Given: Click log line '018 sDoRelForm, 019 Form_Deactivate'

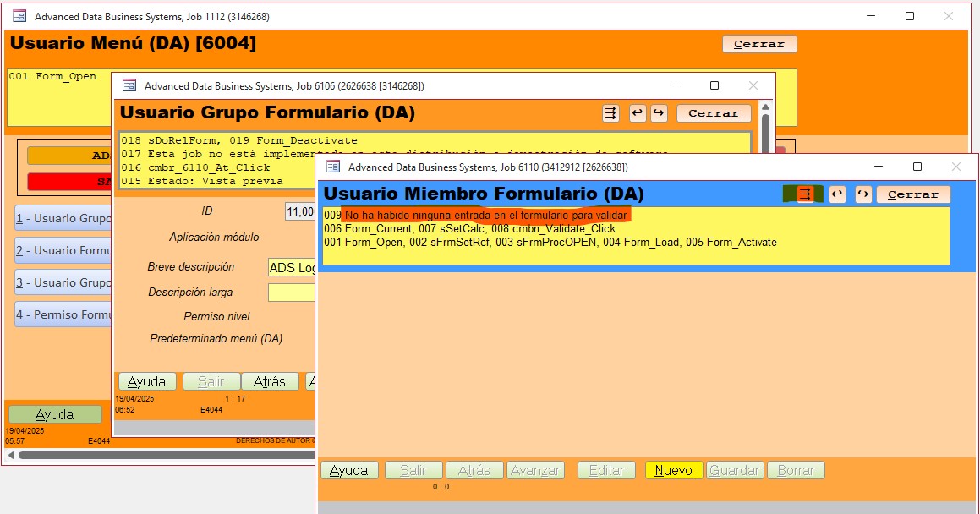Looking at the screenshot, I should [239, 140].
